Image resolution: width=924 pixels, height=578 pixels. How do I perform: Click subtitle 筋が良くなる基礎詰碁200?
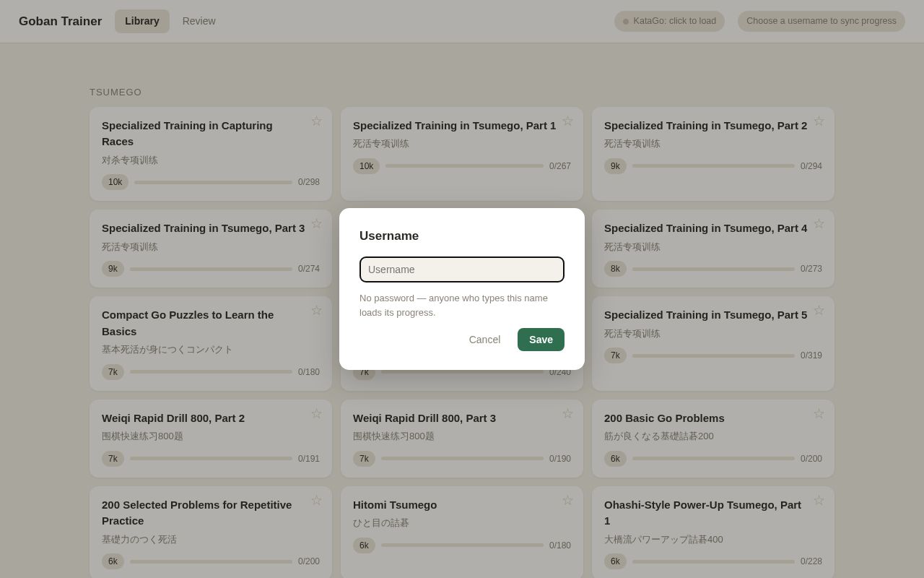click(x=659, y=436)
